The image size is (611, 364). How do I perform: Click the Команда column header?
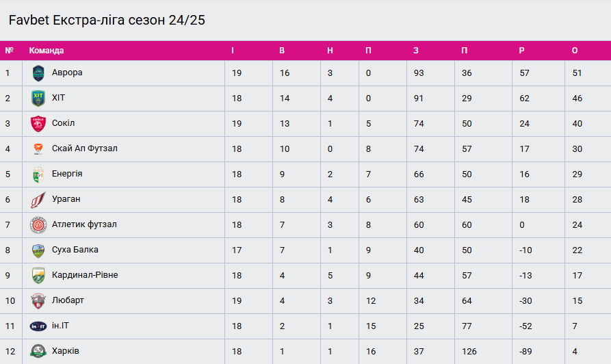click(x=47, y=51)
